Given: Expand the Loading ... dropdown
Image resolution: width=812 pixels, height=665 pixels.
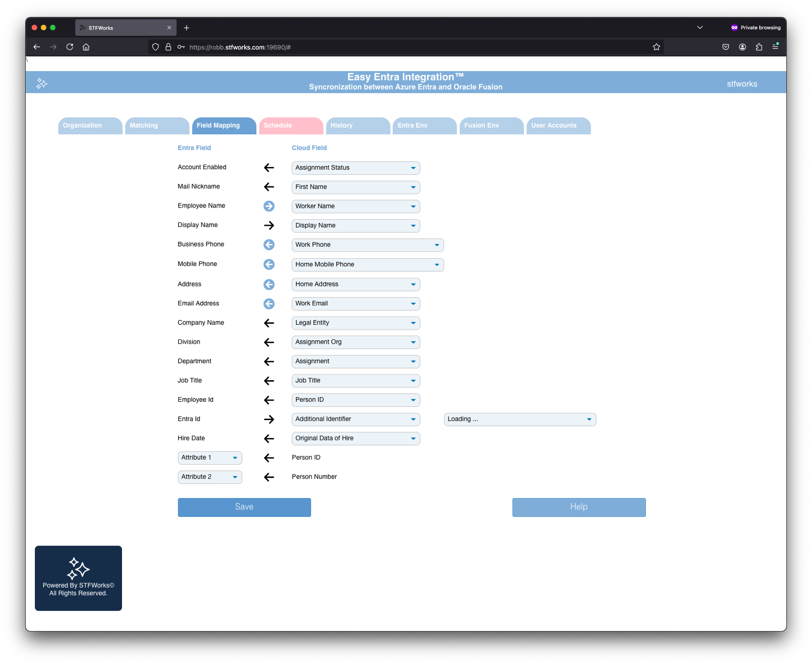Looking at the screenshot, I should [x=519, y=419].
